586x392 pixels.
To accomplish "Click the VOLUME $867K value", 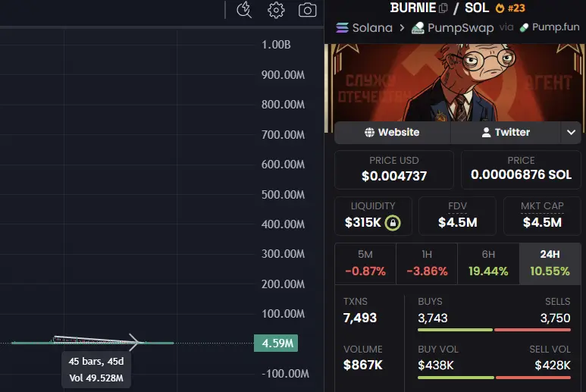I will pyautogui.click(x=362, y=365).
